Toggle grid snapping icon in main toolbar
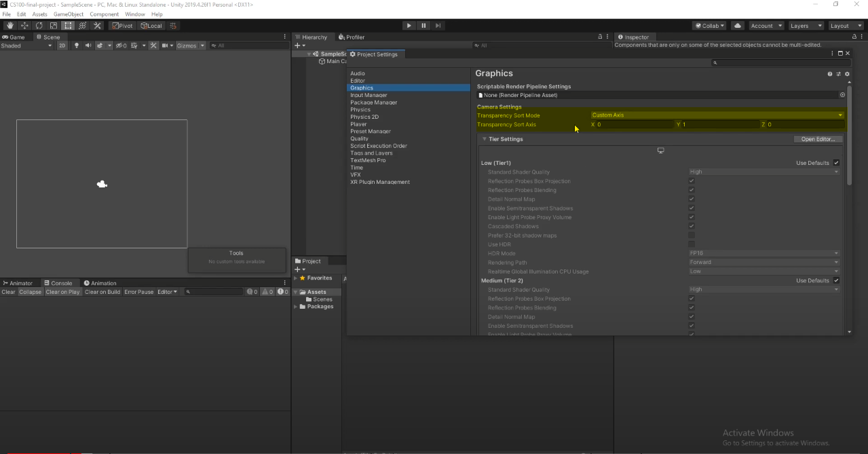The height and width of the screenshot is (454, 868). pyautogui.click(x=174, y=26)
